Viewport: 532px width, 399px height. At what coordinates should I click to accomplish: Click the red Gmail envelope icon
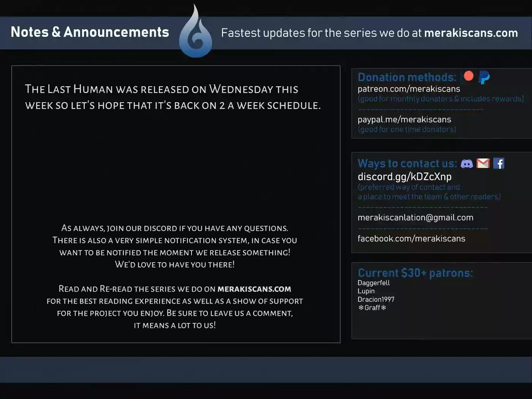pyautogui.click(x=483, y=163)
